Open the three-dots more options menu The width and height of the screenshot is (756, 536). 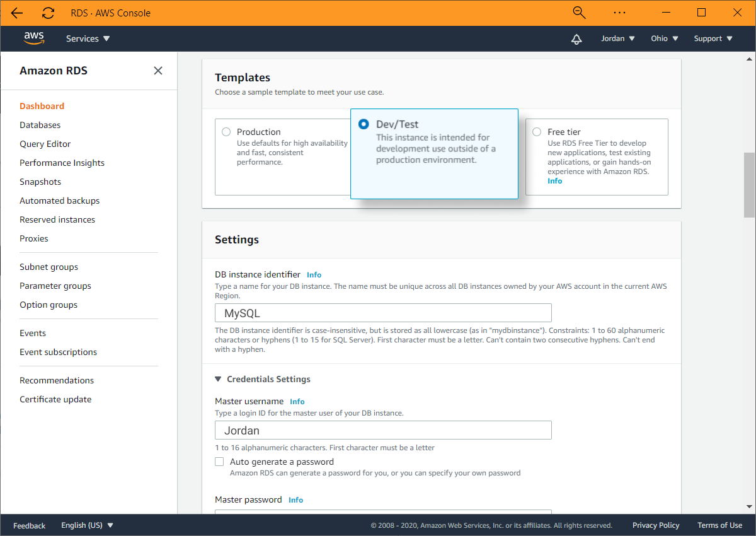tap(619, 13)
